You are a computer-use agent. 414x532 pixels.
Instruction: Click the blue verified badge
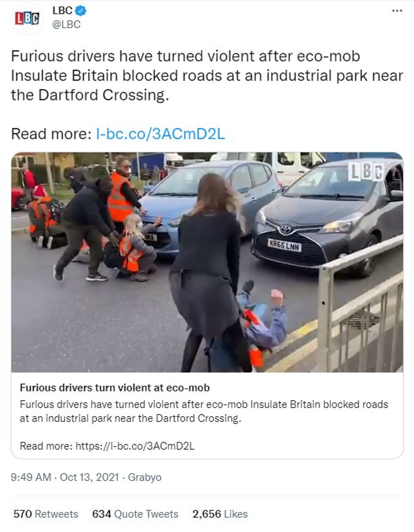(80, 11)
